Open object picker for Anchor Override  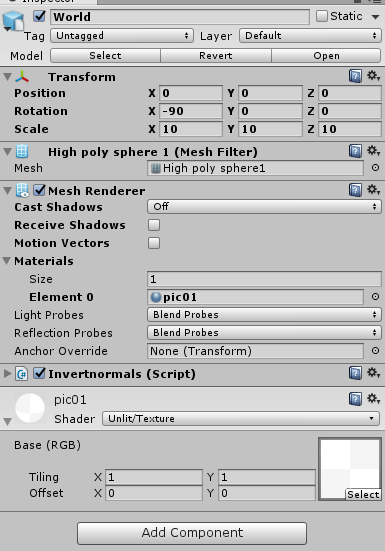[375, 351]
